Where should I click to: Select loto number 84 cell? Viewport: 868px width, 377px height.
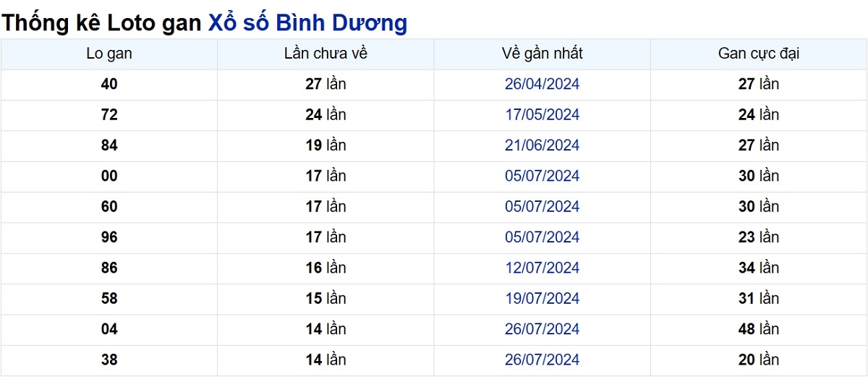tap(109, 145)
